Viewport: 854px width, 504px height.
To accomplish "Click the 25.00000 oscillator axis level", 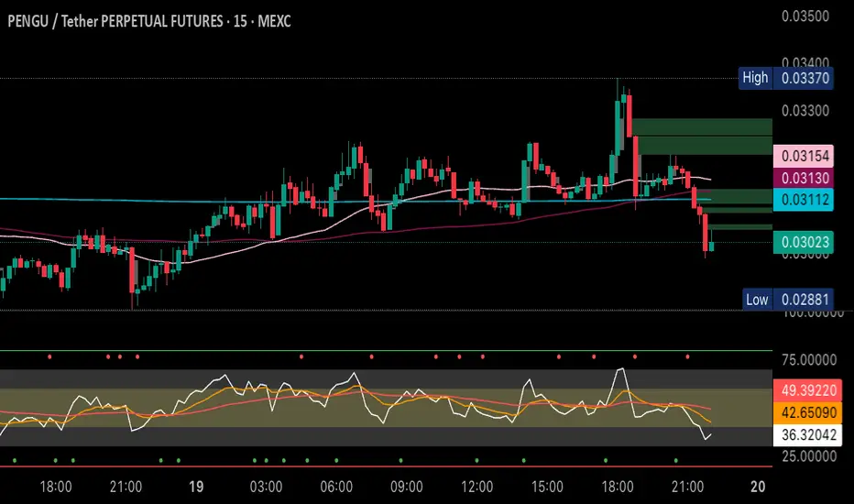I will point(809,456).
